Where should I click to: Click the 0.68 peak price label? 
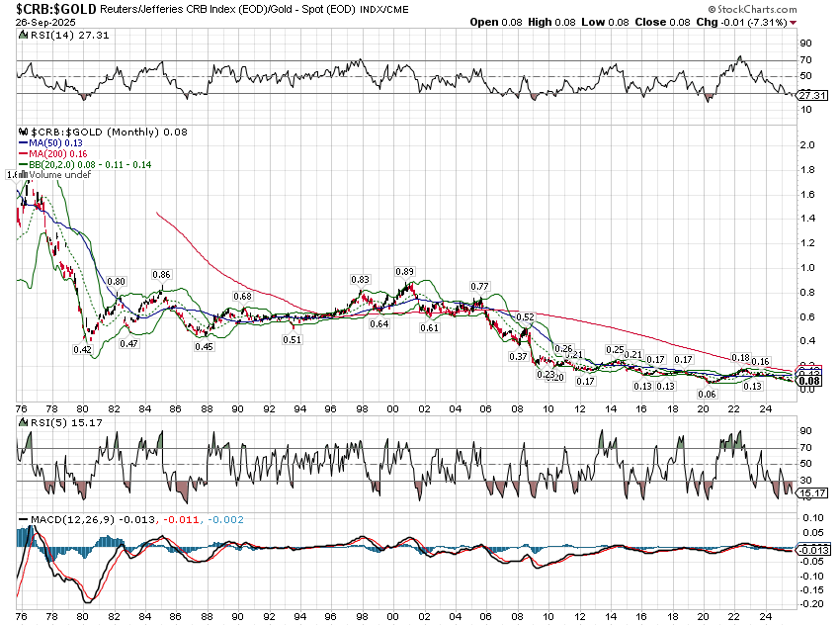pos(243,297)
